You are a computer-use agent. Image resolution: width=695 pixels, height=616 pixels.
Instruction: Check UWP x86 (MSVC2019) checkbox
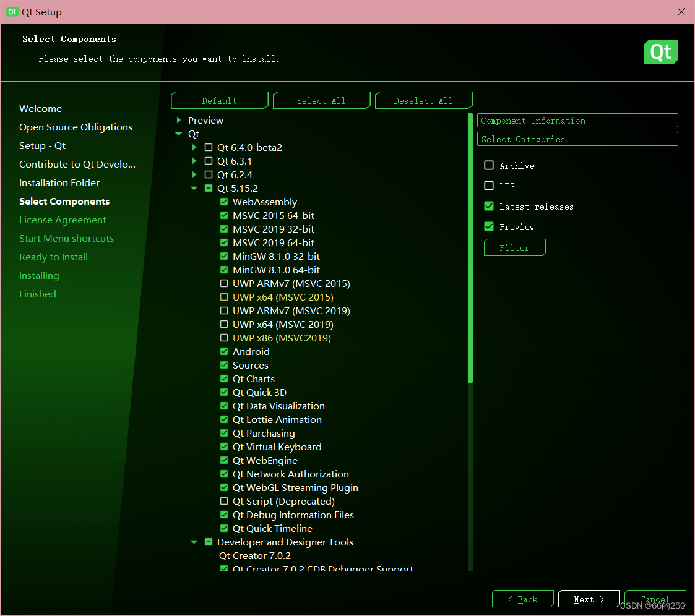pyautogui.click(x=224, y=338)
